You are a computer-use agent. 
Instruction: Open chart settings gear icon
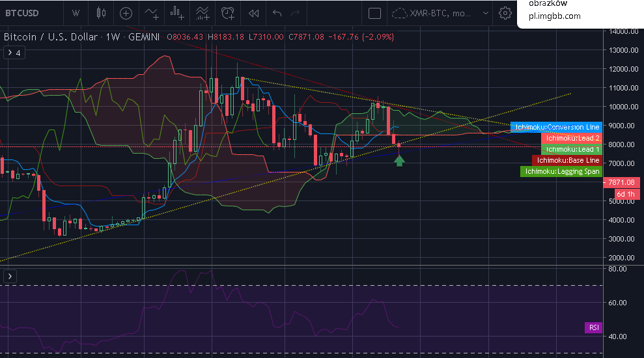pyautogui.click(x=505, y=14)
